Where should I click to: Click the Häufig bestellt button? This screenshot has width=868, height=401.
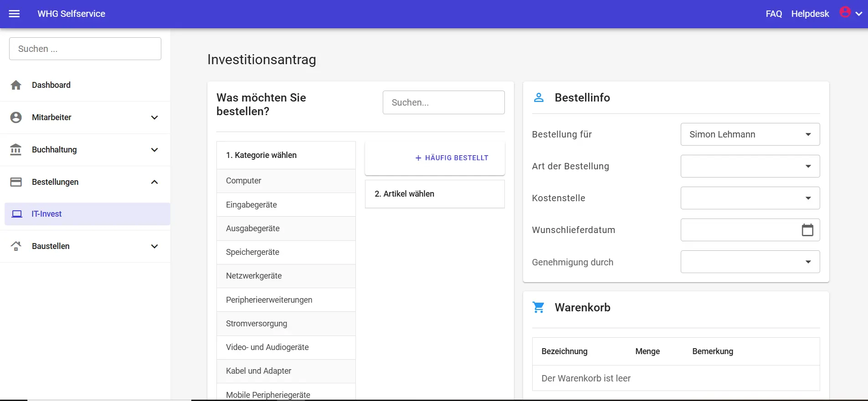(x=452, y=158)
